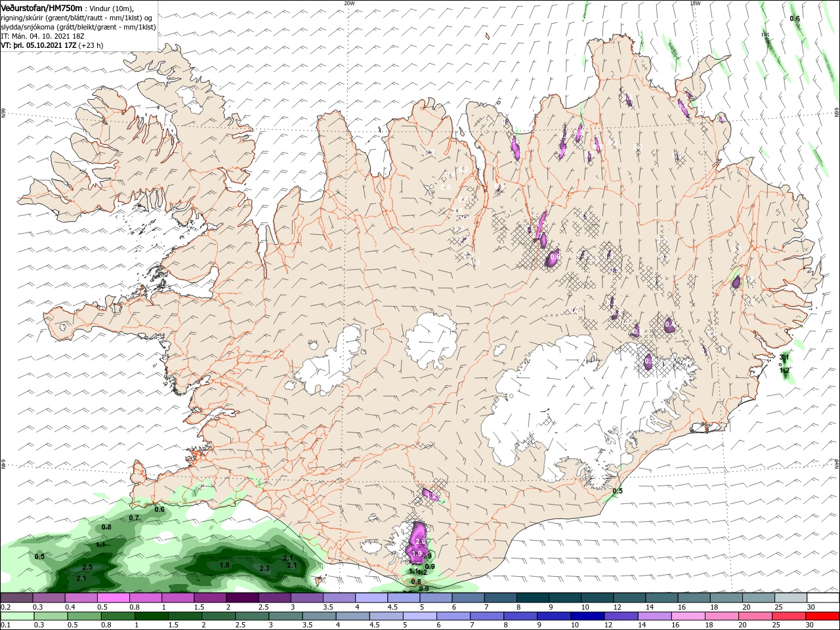Click the 2.3 rainfall value offshore
840x630 pixels.
tap(264, 568)
